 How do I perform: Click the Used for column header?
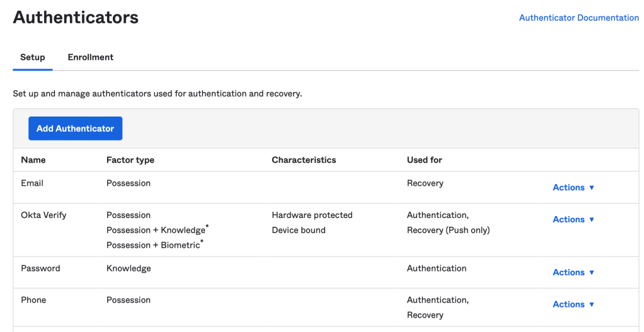point(425,160)
